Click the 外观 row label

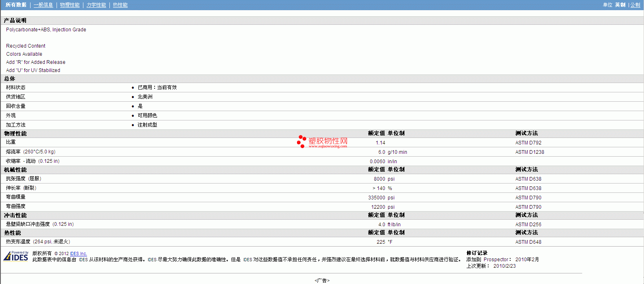tap(11, 116)
